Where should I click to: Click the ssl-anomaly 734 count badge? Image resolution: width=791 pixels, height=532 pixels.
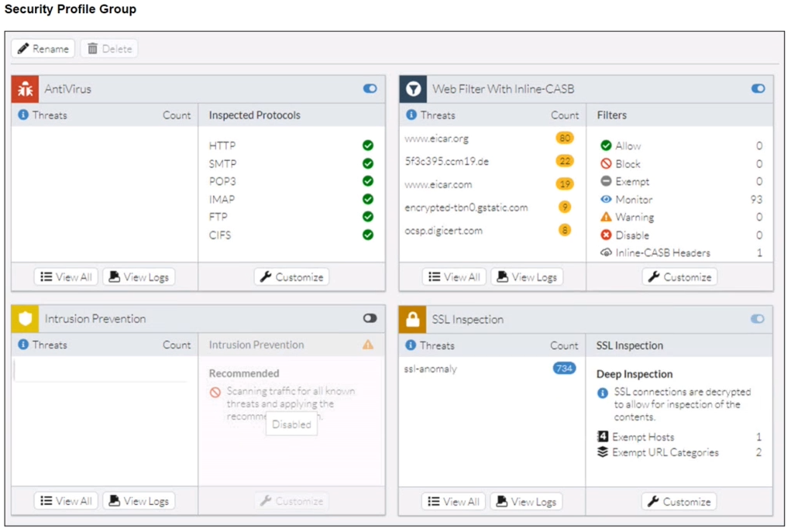(x=564, y=369)
